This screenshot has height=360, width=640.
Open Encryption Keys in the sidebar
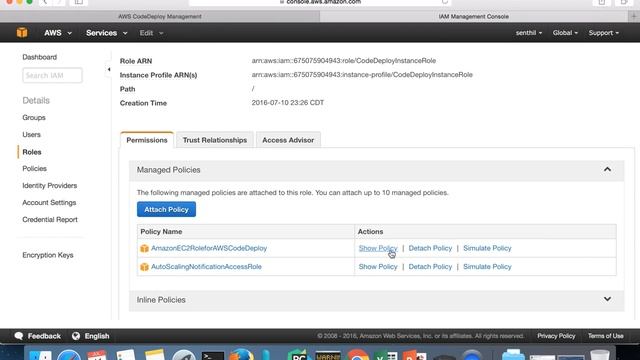[48, 255]
